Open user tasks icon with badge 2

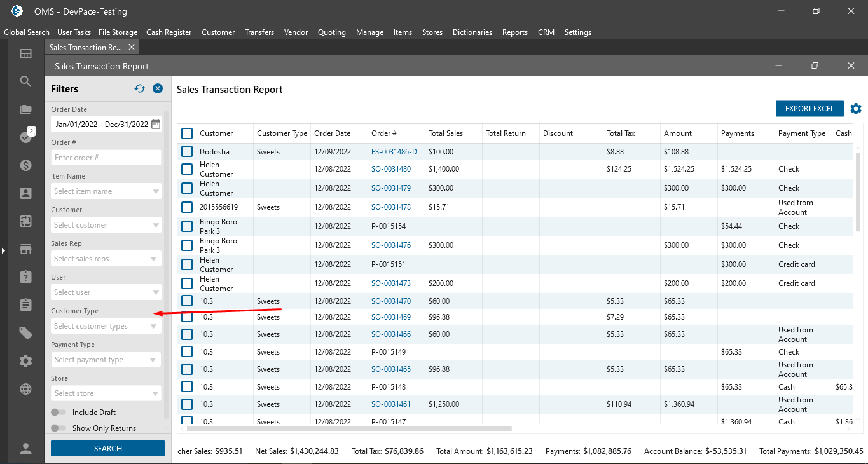26,137
